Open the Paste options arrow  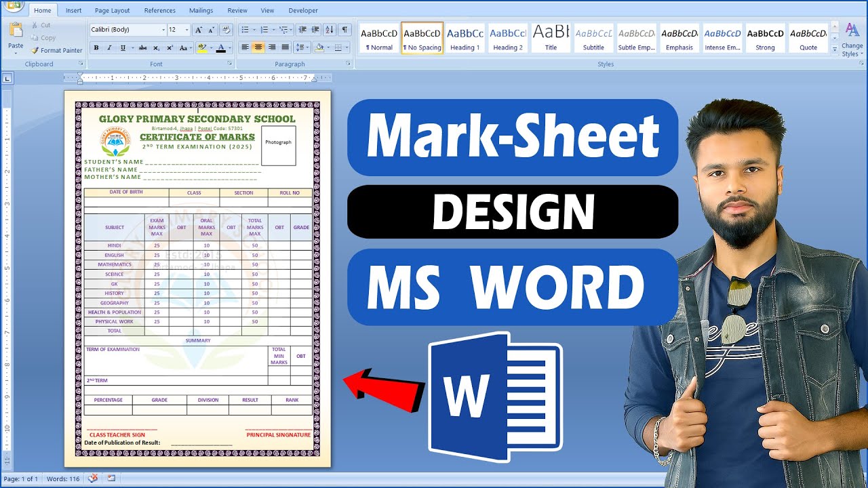(16, 53)
